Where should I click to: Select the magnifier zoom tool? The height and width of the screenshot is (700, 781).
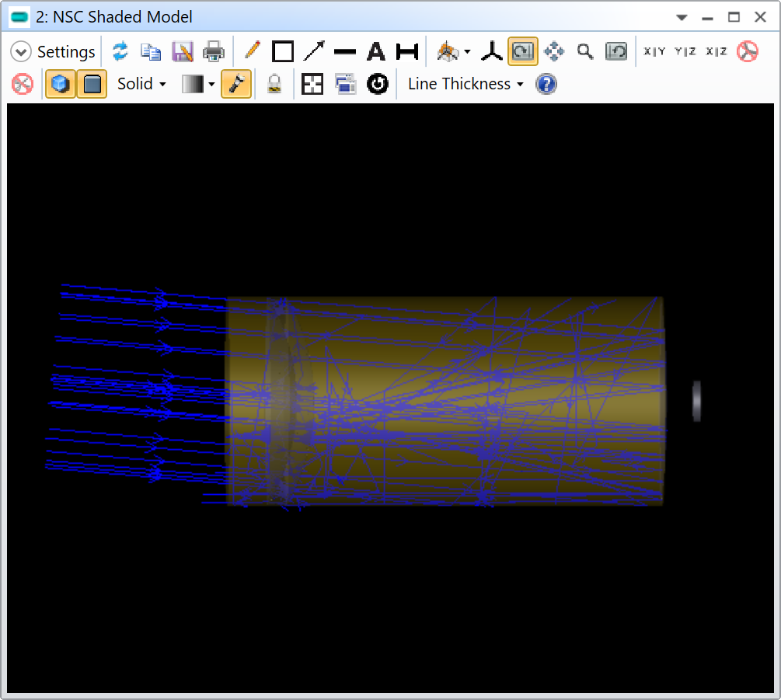coord(585,52)
